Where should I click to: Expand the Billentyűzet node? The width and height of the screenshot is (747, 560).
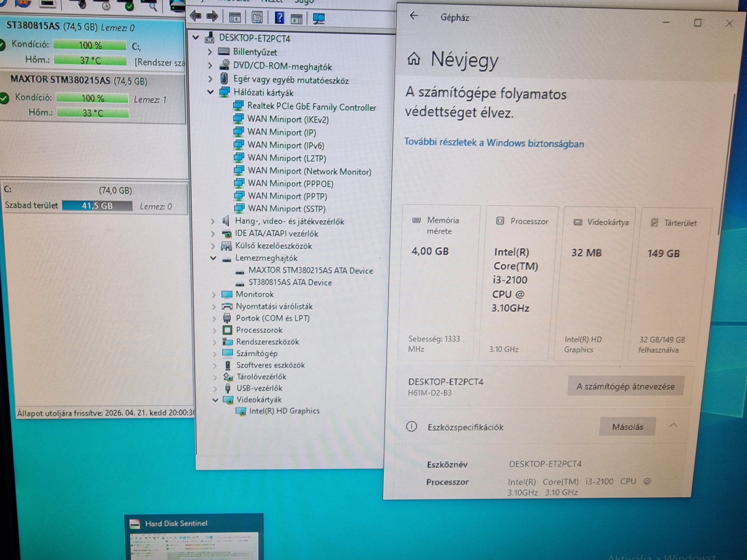[210, 52]
